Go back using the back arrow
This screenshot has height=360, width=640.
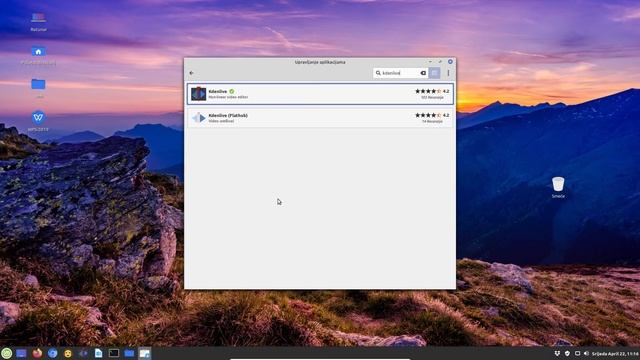(x=191, y=73)
